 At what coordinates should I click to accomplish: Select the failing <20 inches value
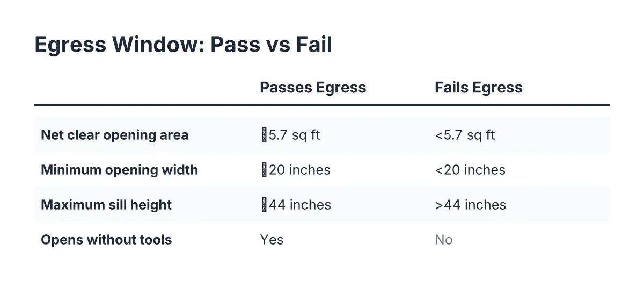click(470, 170)
